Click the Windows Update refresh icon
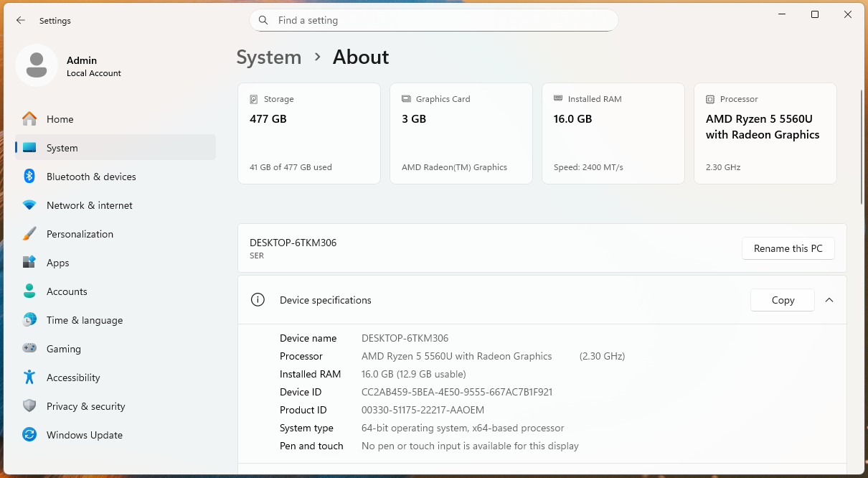This screenshot has width=868, height=478. tap(29, 435)
